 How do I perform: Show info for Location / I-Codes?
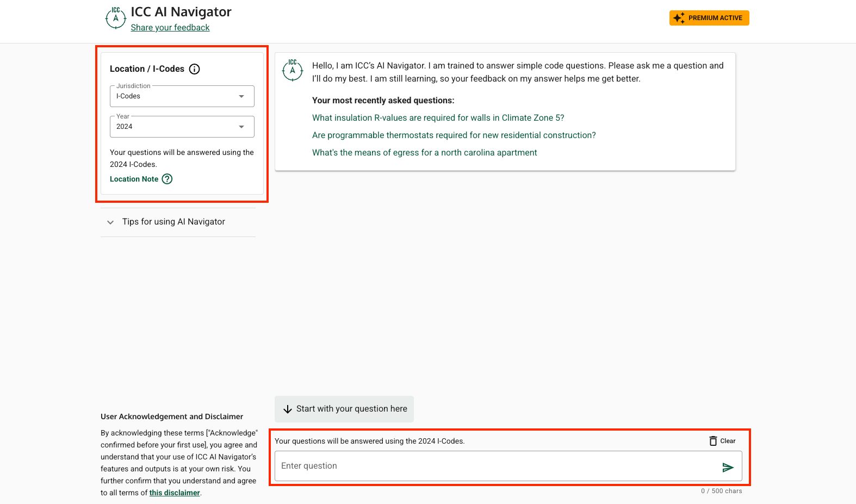pyautogui.click(x=194, y=69)
